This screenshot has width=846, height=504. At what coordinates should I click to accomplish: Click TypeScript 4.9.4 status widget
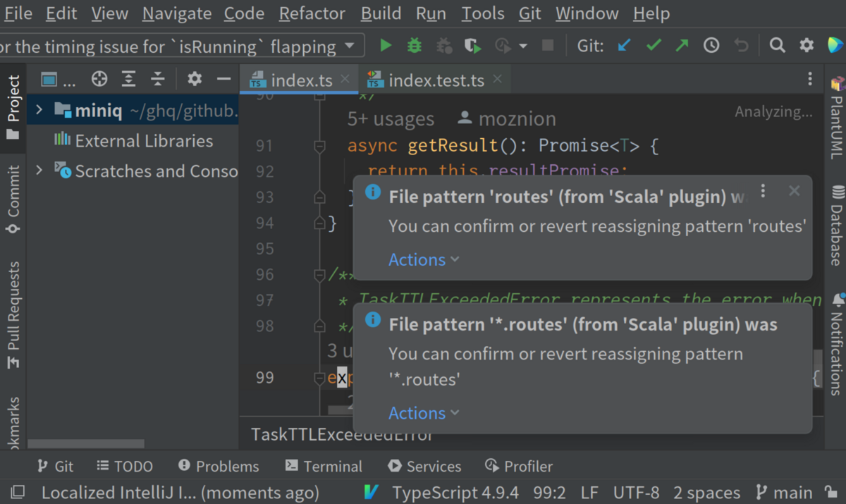pyautogui.click(x=455, y=492)
